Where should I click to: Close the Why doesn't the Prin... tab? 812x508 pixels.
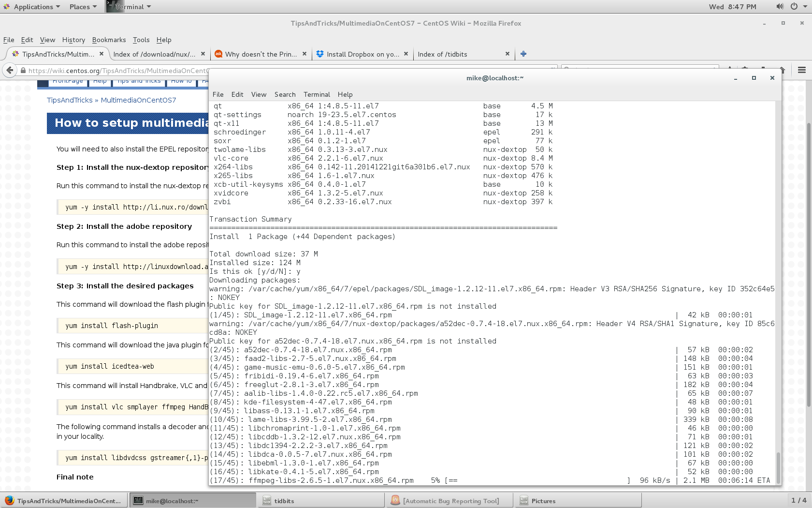click(304, 54)
